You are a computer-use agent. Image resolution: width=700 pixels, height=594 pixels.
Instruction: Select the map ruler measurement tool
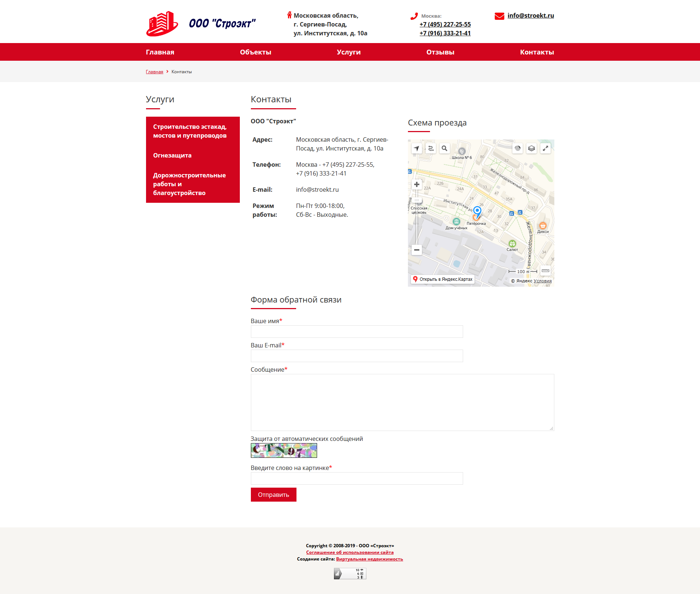coord(546,271)
